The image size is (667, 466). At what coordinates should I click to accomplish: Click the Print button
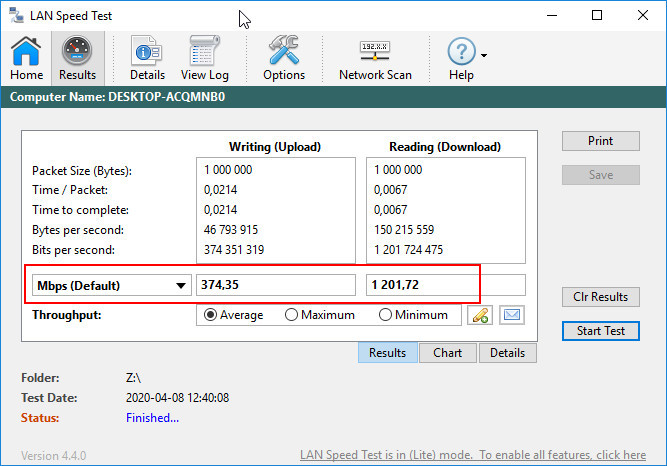(x=601, y=141)
